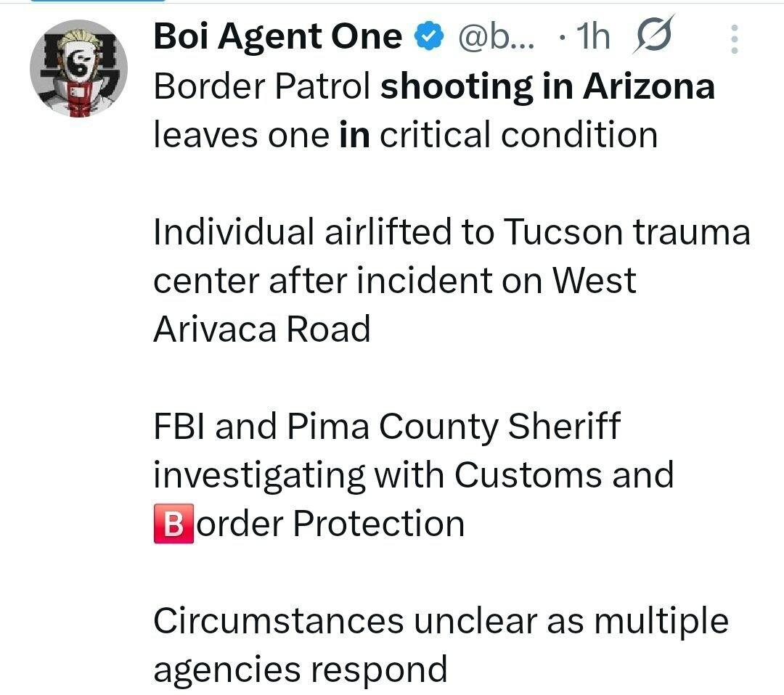
Task: Click the 'Circumstances unclear as multiple' line
Action: [441, 621]
